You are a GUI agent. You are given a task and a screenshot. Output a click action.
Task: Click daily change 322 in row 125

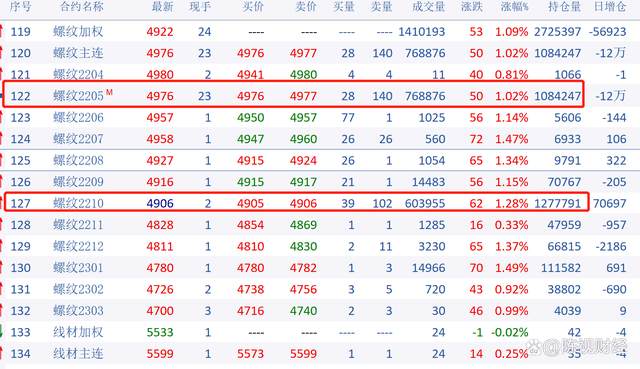(x=616, y=160)
